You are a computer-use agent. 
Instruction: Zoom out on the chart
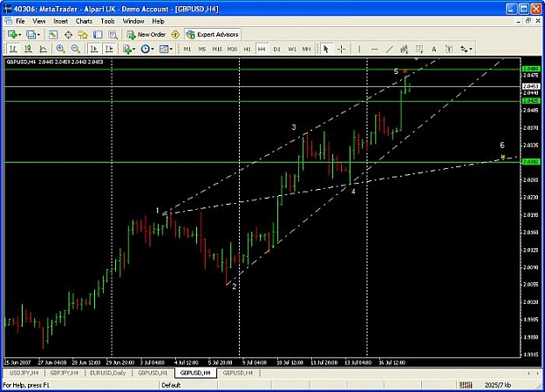(x=75, y=49)
